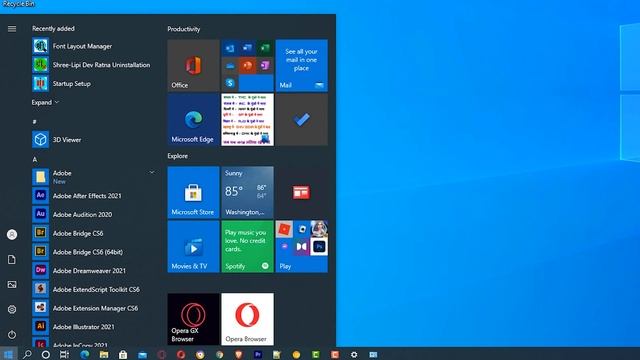Launch the Opera Browser tile
This screenshot has width=640, height=360.
click(x=247, y=319)
